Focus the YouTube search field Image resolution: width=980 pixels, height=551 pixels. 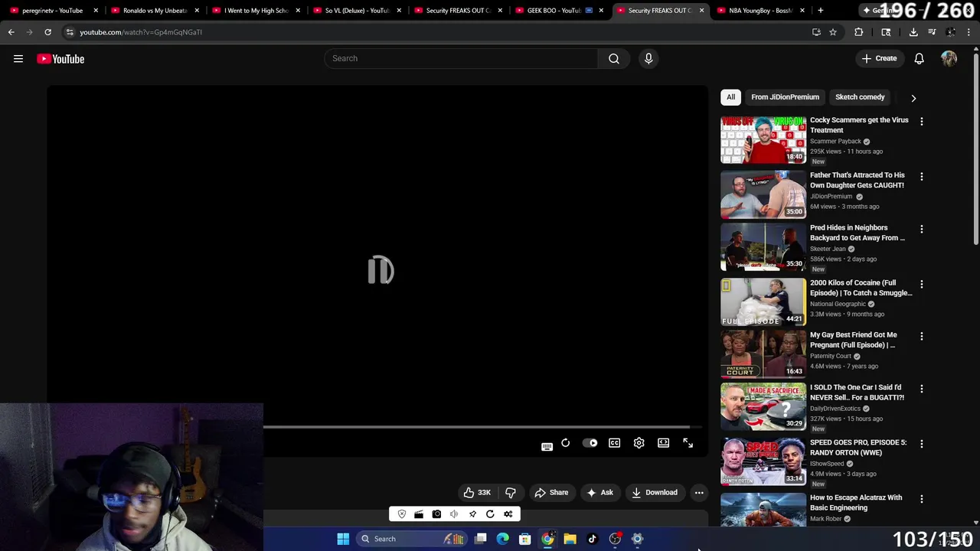click(462, 59)
